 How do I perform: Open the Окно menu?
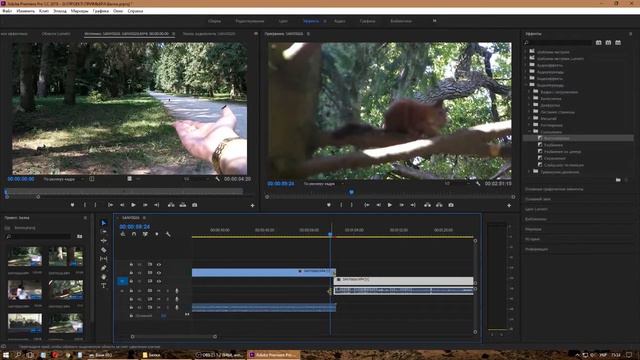click(x=118, y=11)
